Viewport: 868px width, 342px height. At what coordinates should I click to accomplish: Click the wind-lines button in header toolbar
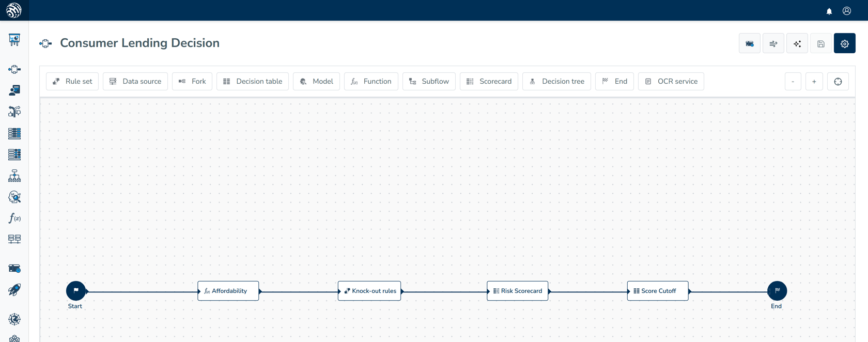coord(773,43)
